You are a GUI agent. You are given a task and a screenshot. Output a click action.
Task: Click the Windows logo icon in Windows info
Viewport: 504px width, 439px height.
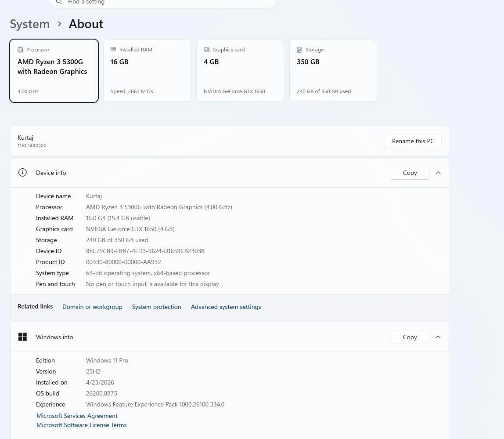[22, 337]
